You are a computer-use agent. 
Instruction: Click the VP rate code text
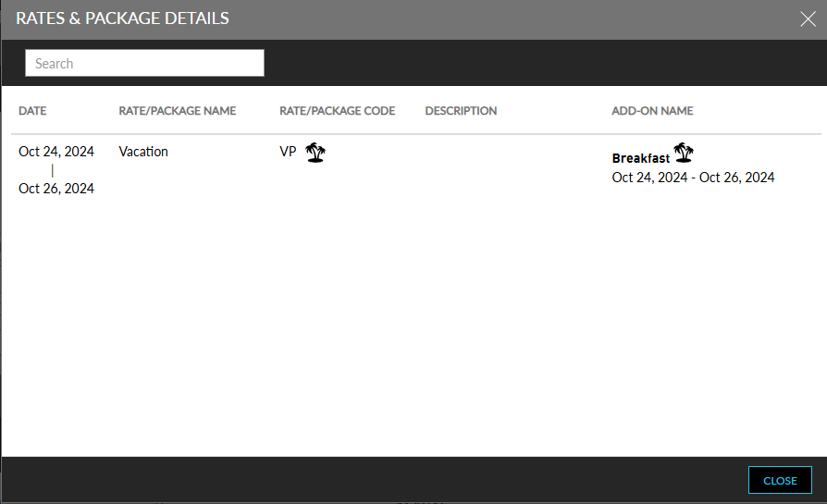pos(288,152)
